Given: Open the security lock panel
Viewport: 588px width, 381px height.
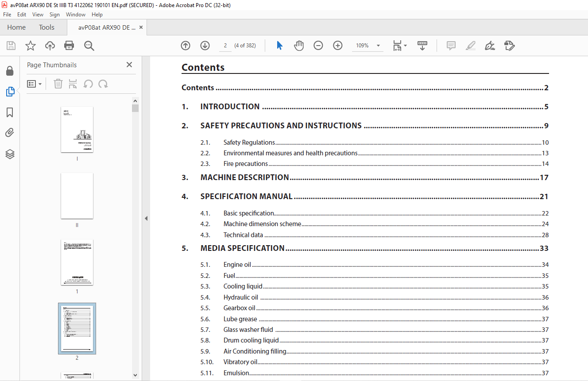Looking at the screenshot, I should coord(9,71).
